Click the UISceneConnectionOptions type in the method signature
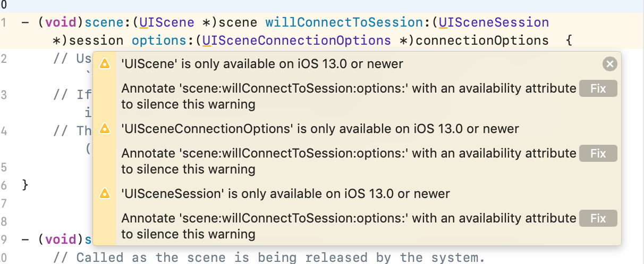The width and height of the screenshot is (644, 264). pyautogui.click(x=296, y=40)
